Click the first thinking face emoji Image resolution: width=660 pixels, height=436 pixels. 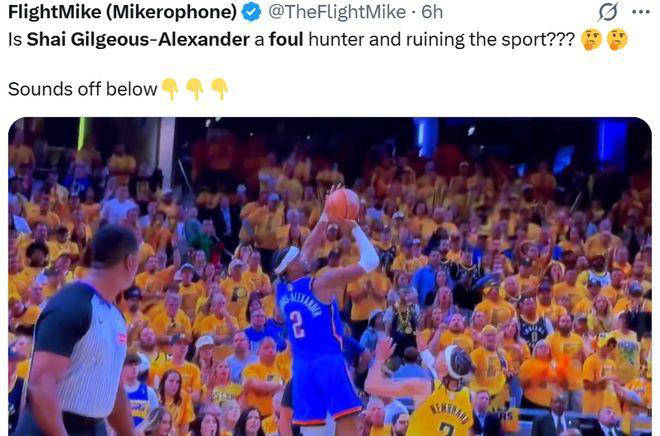click(x=591, y=40)
